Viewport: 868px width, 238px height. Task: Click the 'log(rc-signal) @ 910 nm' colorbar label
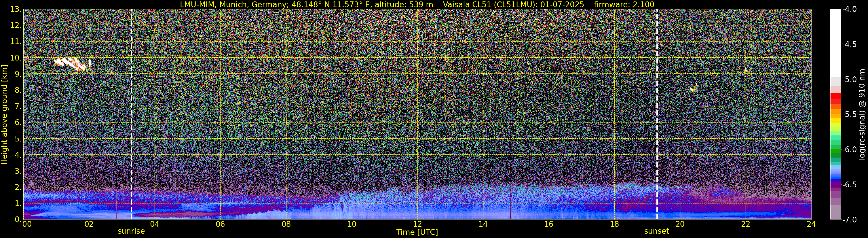point(862,114)
